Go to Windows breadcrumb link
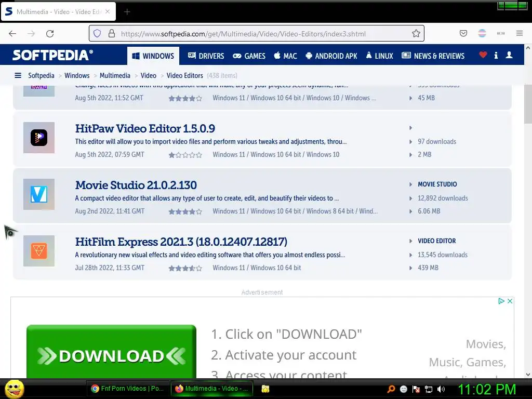Viewport: 532px width, 399px height. [77, 75]
